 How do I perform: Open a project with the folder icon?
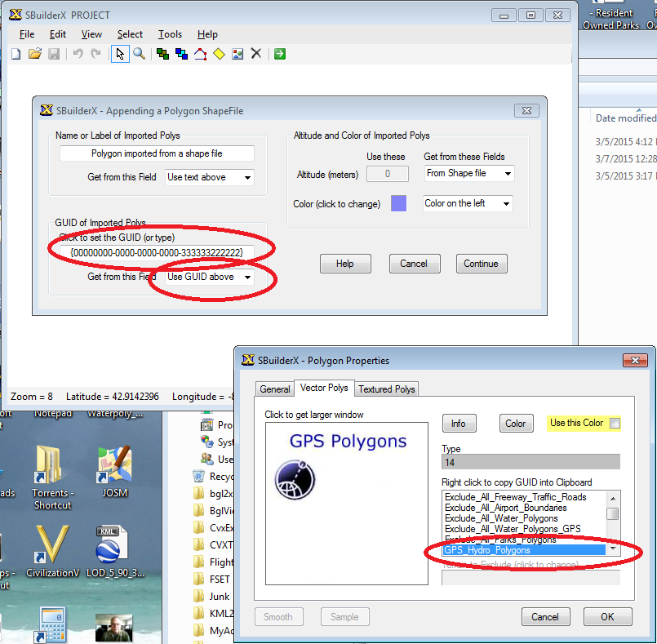coord(35,54)
